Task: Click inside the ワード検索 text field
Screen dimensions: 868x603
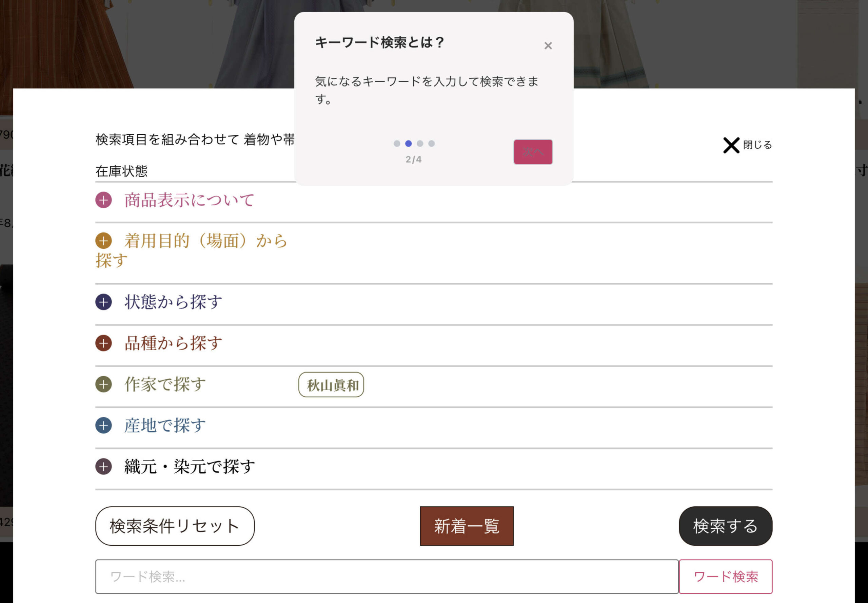Action: 385,576
